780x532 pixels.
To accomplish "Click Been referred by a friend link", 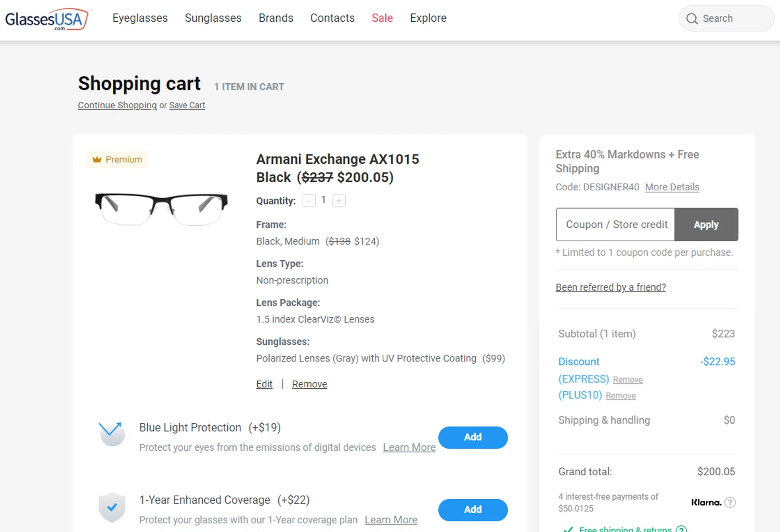I will click(611, 288).
